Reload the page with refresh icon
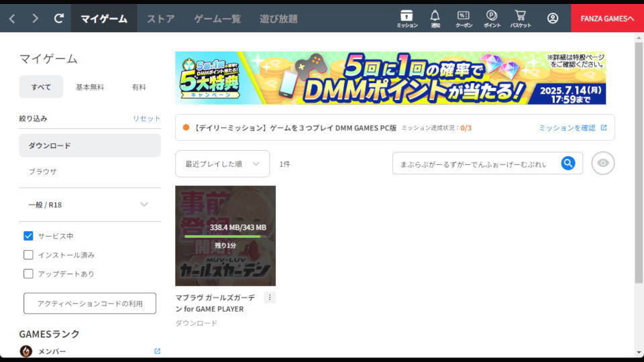644x362 pixels. click(x=59, y=19)
